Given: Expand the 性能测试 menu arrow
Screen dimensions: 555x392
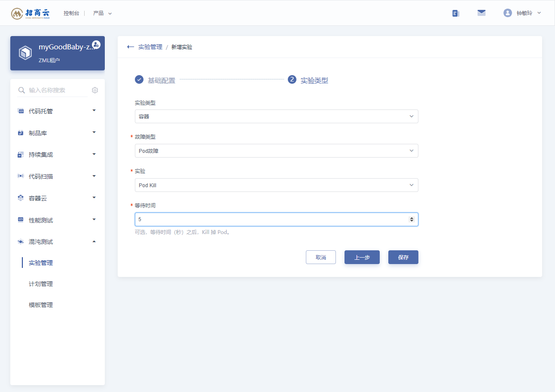Looking at the screenshot, I should point(94,219).
